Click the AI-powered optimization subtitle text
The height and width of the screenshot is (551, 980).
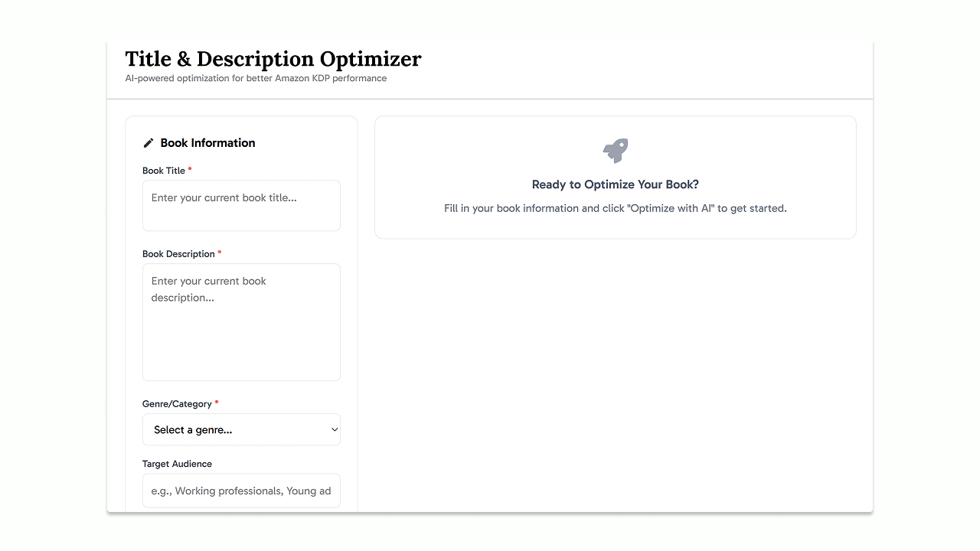point(256,78)
